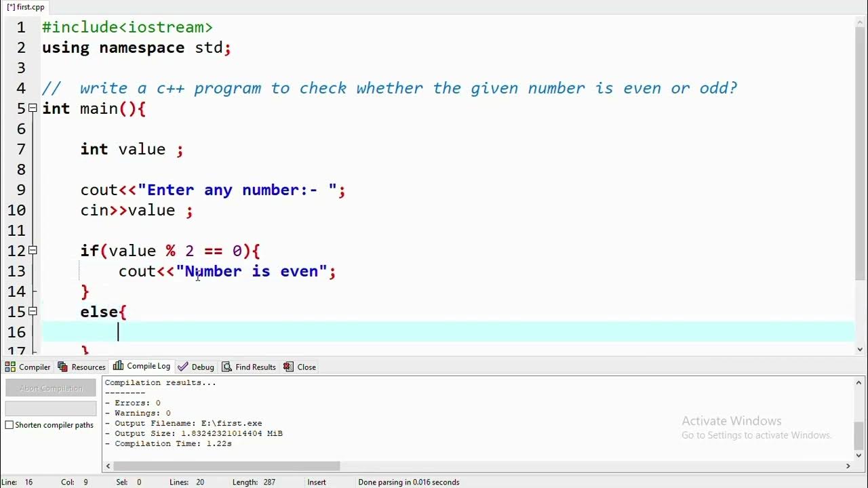Click line number 1 in the gutter
This screenshot has width=868, height=488.
(21, 27)
